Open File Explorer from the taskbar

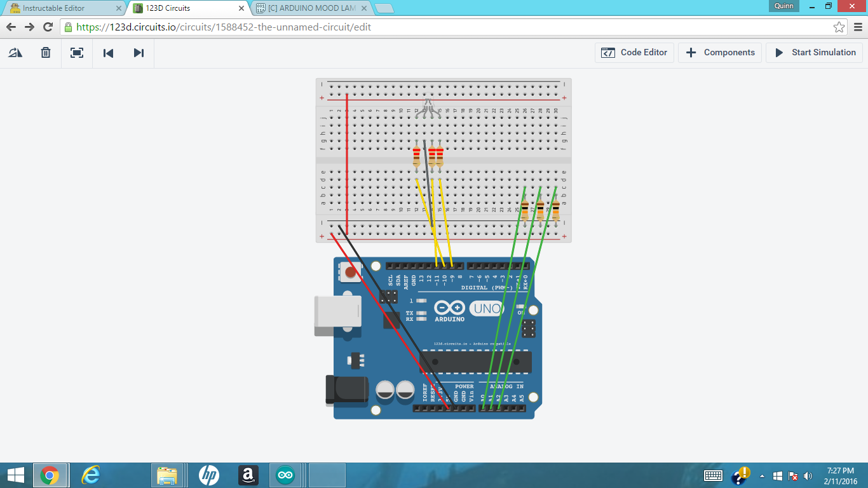[x=167, y=475]
